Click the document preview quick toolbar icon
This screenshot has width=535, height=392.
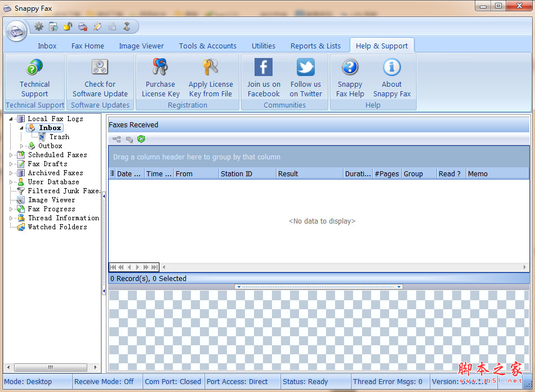coord(53,26)
